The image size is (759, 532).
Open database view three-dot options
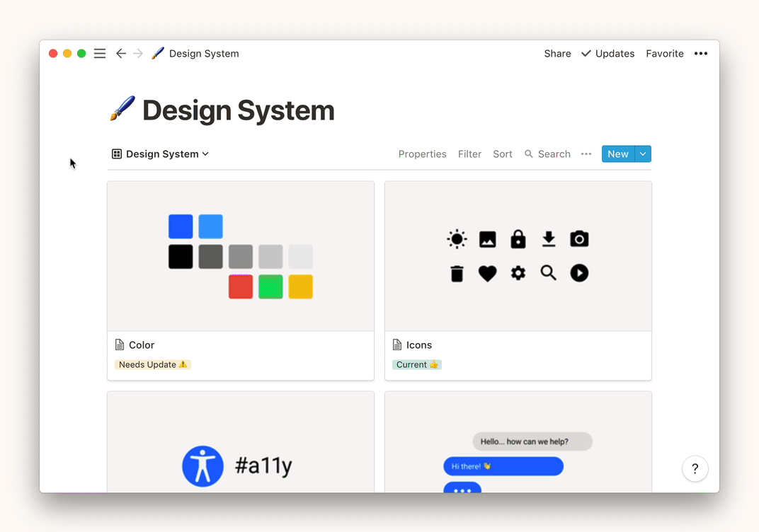586,154
